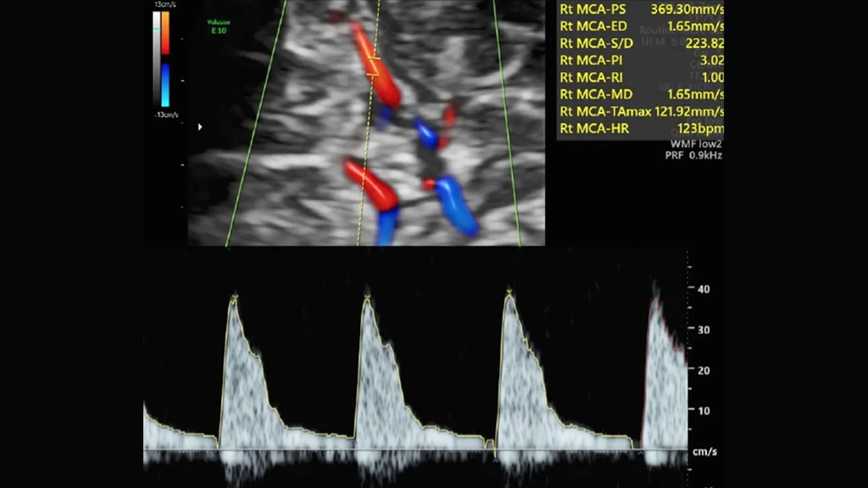The width and height of the screenshot is (868, 488).
Task: Select the second waveform peak marker
Action: point(367,297)
